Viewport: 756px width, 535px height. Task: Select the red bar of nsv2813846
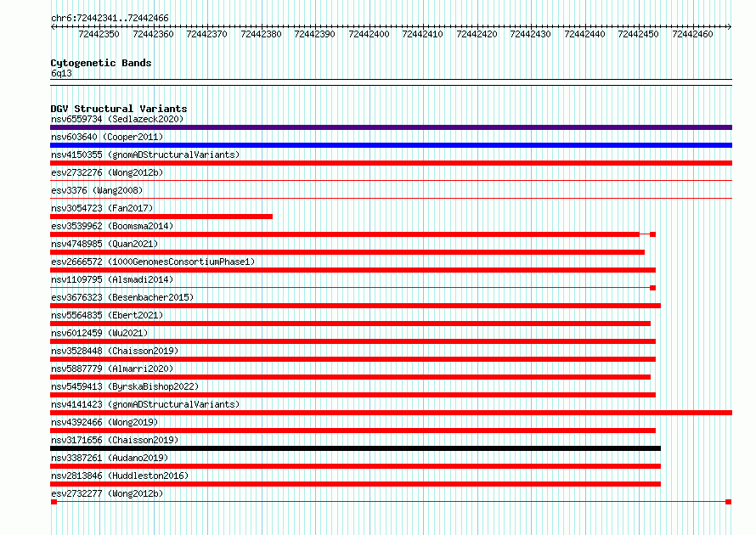(355, 484)
